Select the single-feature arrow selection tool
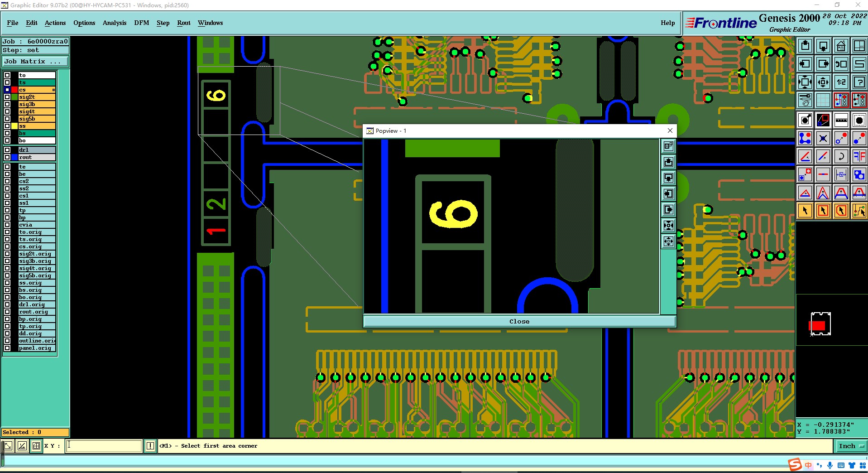868x473 pixels. pos(805,211)
